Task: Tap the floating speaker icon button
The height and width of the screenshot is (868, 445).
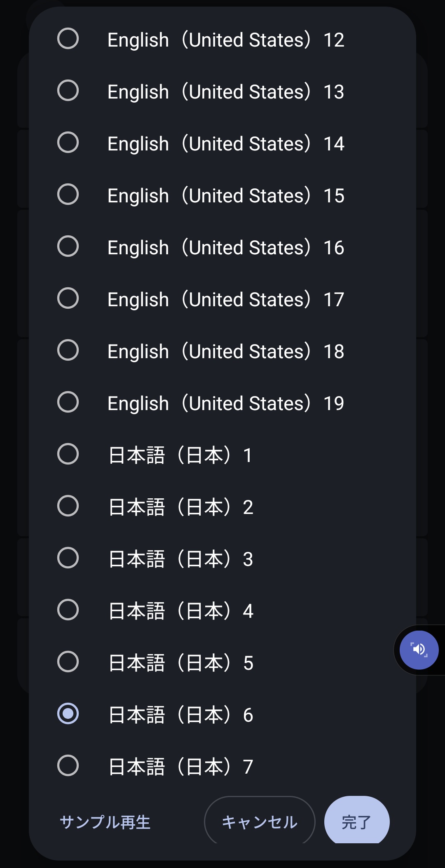Action: coord(419,650)
